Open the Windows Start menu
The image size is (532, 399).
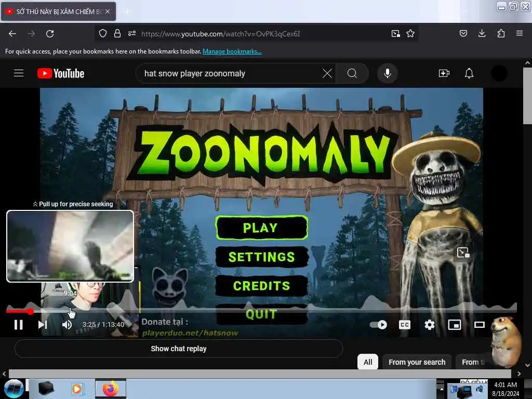coord(14,389)
